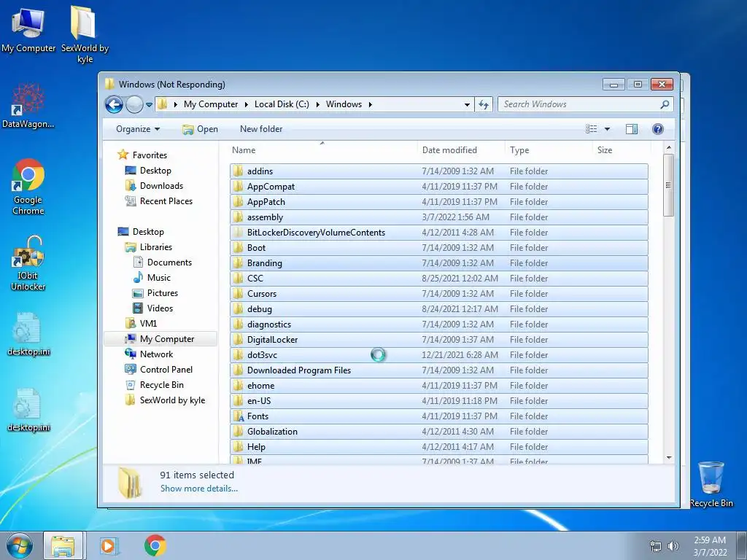
Task: Sort by Date modified column header
Action: click(461, 150)
